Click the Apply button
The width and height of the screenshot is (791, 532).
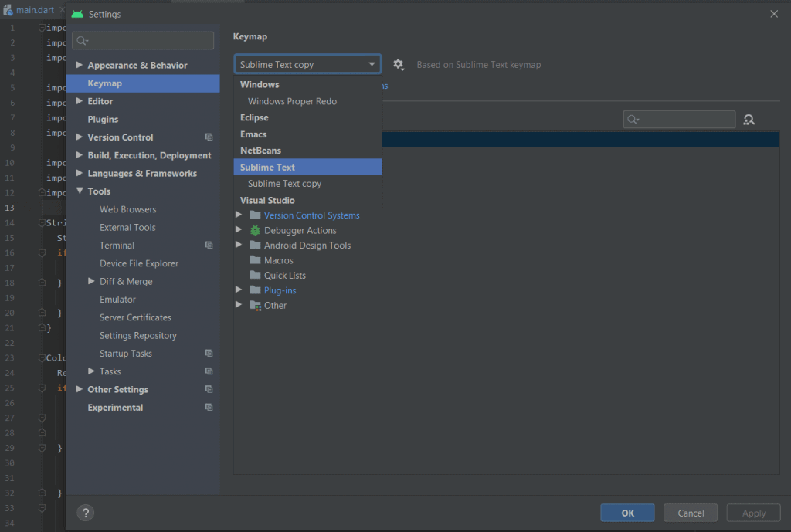753,513
